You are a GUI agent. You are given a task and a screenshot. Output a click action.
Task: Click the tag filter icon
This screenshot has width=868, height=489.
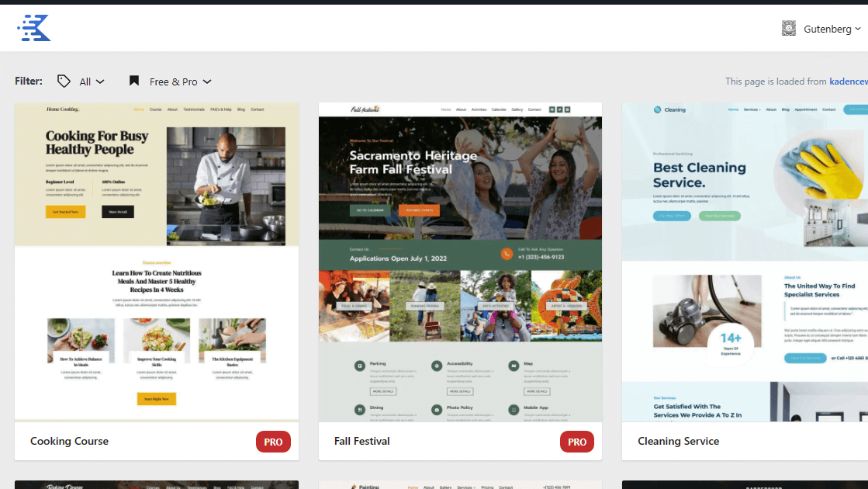tap(64, 81)
